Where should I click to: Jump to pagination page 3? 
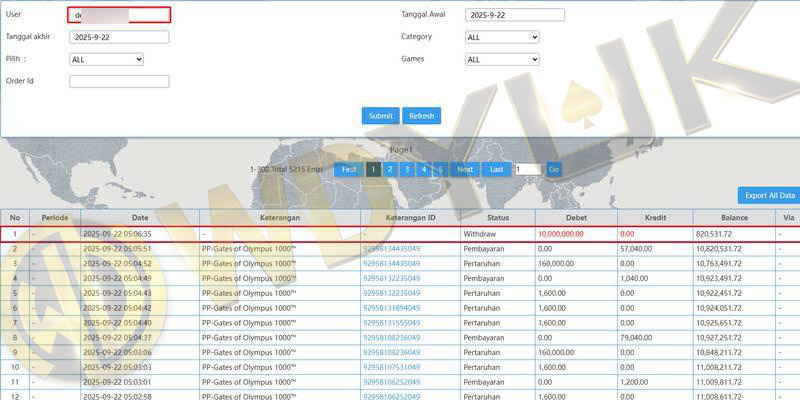(407, 170)
